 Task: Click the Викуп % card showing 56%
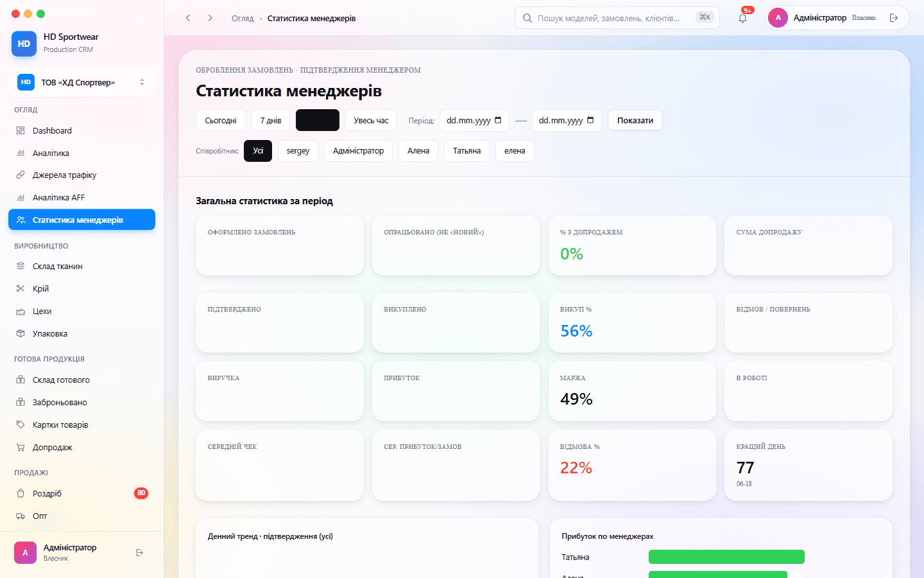(632, 322)
